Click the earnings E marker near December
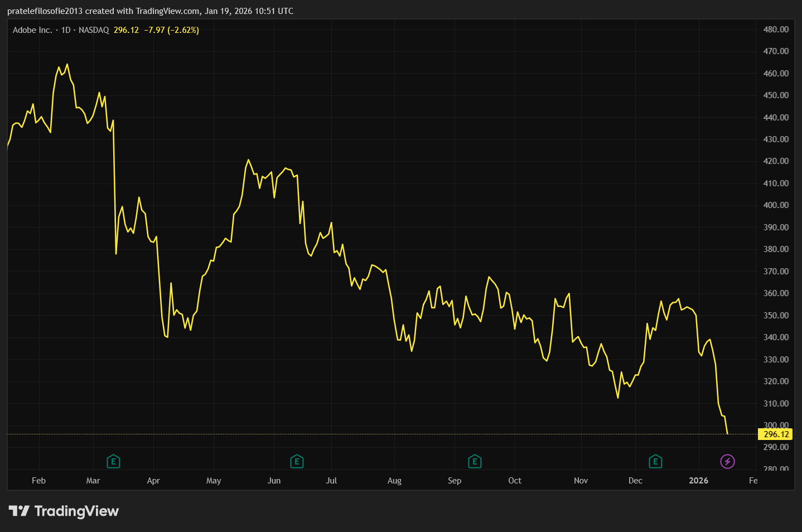The image size is (802, 532). 655,461
